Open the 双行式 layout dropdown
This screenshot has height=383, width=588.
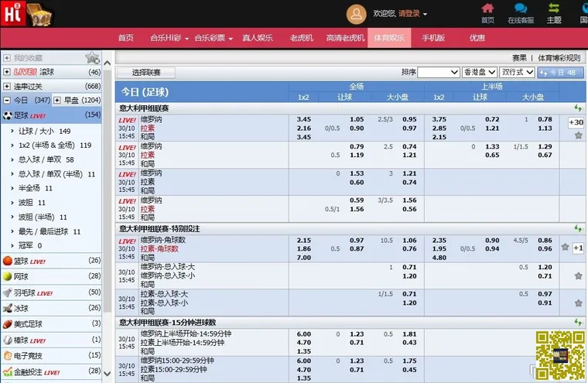point(517,72)
